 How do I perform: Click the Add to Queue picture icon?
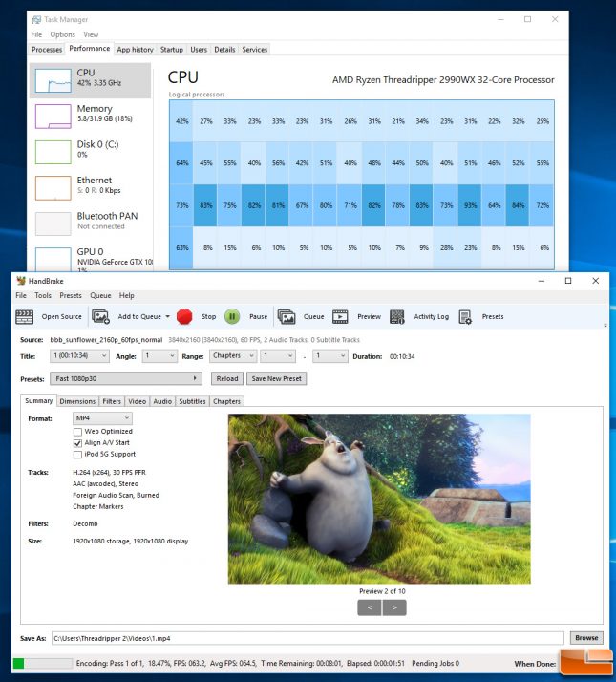point(100,317)
